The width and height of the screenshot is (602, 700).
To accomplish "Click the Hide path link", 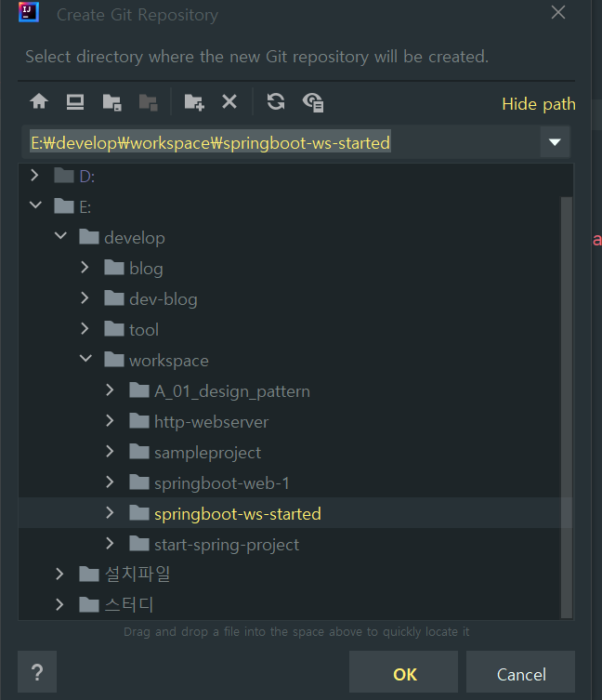I will 538,104.
